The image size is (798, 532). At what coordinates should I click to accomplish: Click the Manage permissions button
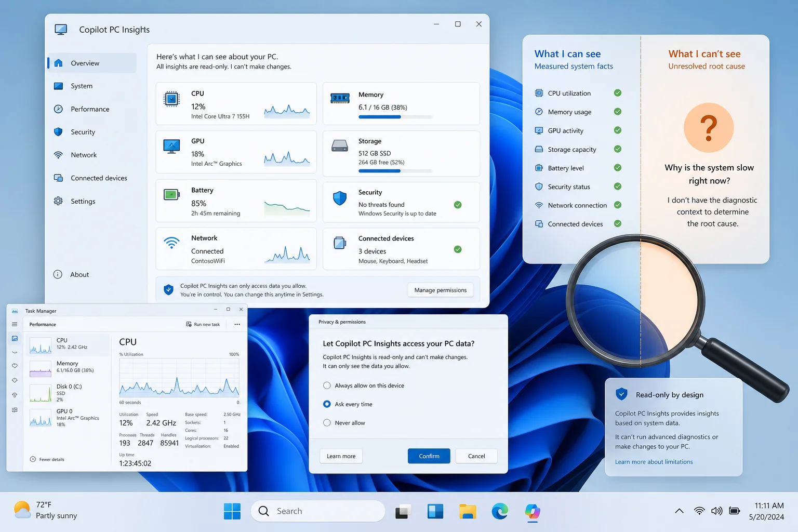[441, 290]
